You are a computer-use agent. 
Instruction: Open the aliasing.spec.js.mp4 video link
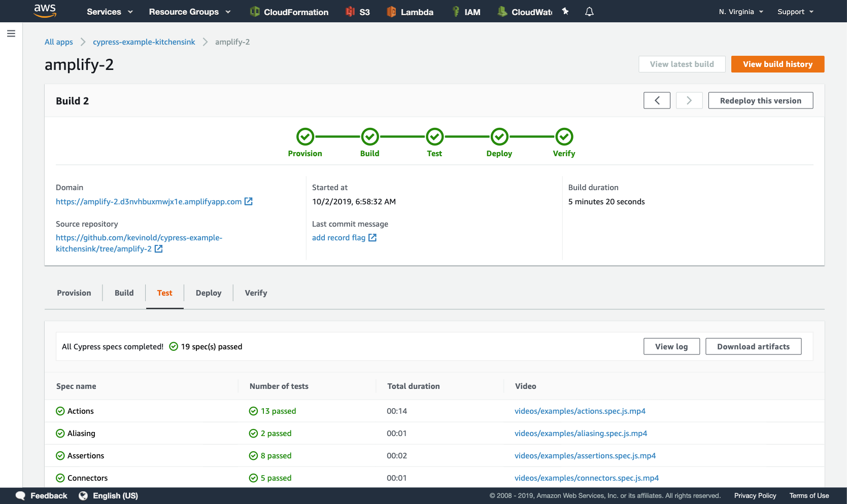coord(581,434)
